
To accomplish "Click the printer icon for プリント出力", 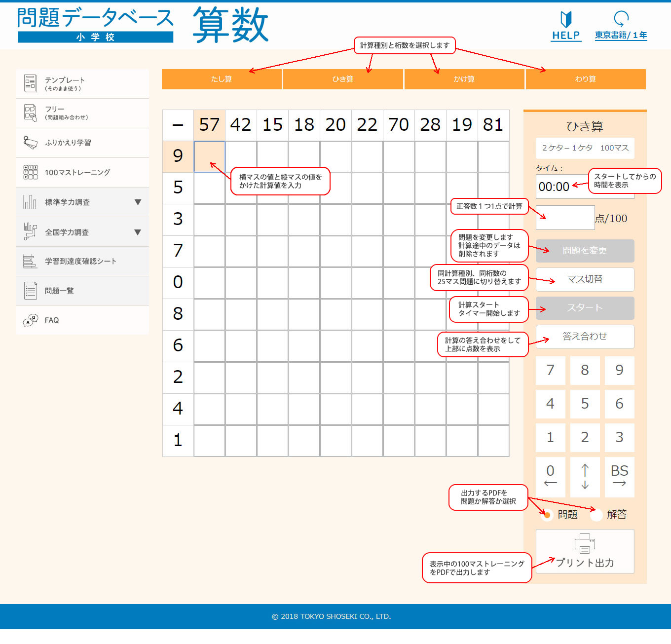I will (585, 543).
